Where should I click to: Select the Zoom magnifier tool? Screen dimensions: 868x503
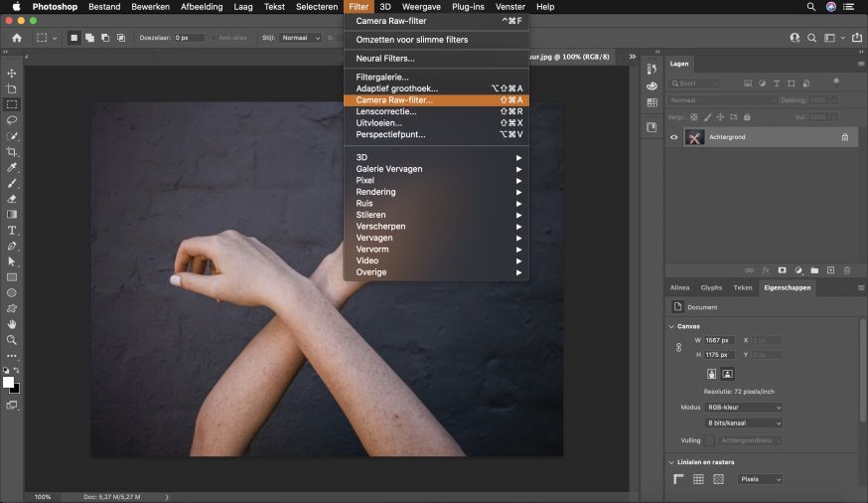(12, 340)
